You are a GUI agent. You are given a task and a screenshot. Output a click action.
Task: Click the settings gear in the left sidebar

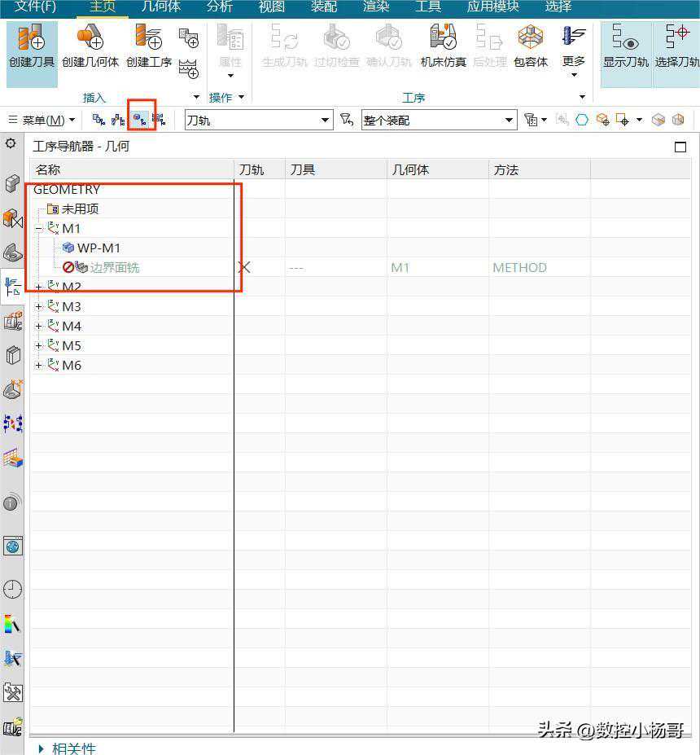(x=11, y=143)
